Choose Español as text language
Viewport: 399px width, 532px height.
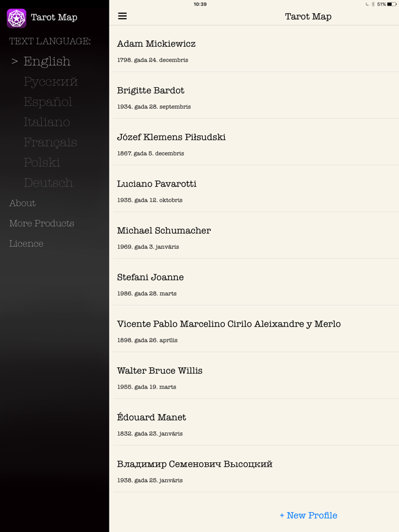pos(48,102)
